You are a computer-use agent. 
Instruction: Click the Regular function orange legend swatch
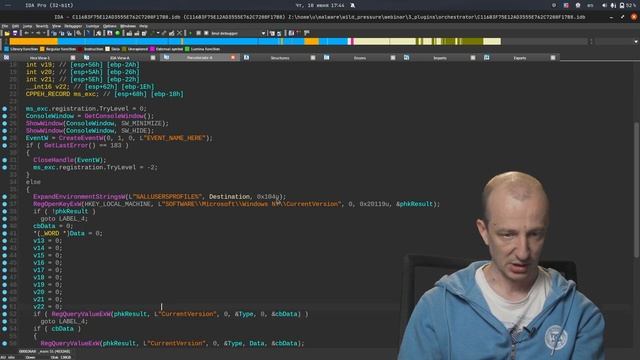[42, 49]
